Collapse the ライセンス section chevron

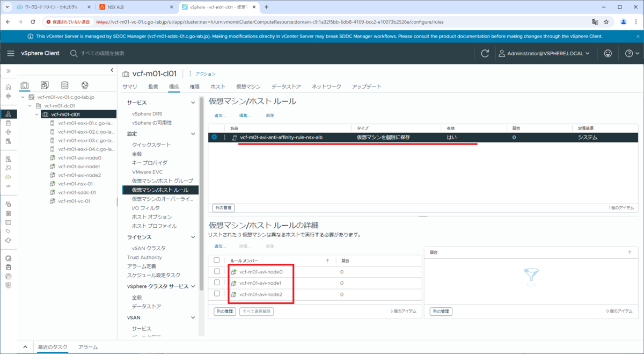[193, 237]
